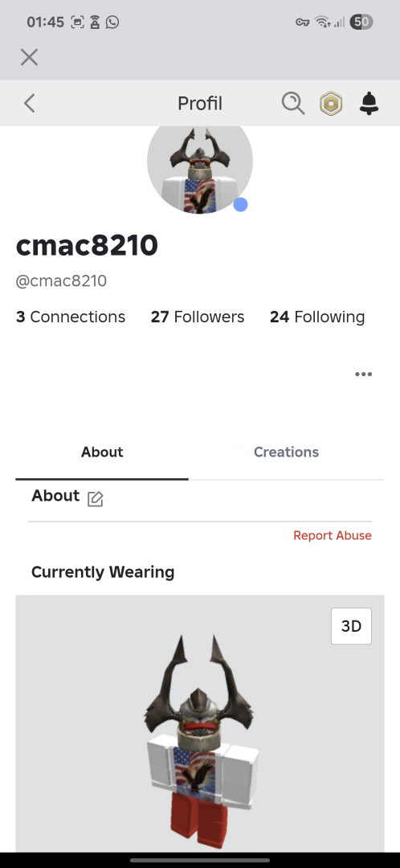This screenshot has height=868, width=400.
Task: Open the 27 Followers list
Action: tap(198, 317)
